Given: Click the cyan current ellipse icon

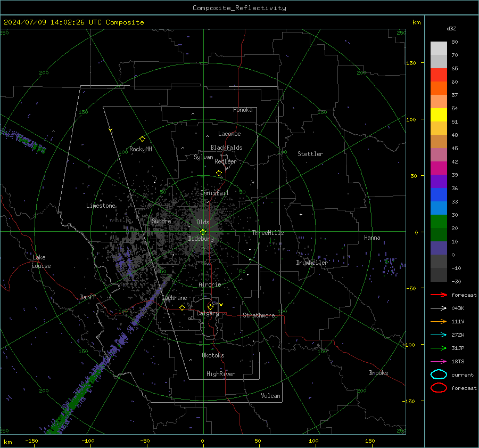Looking at the screenshot, I should point(439,374).
